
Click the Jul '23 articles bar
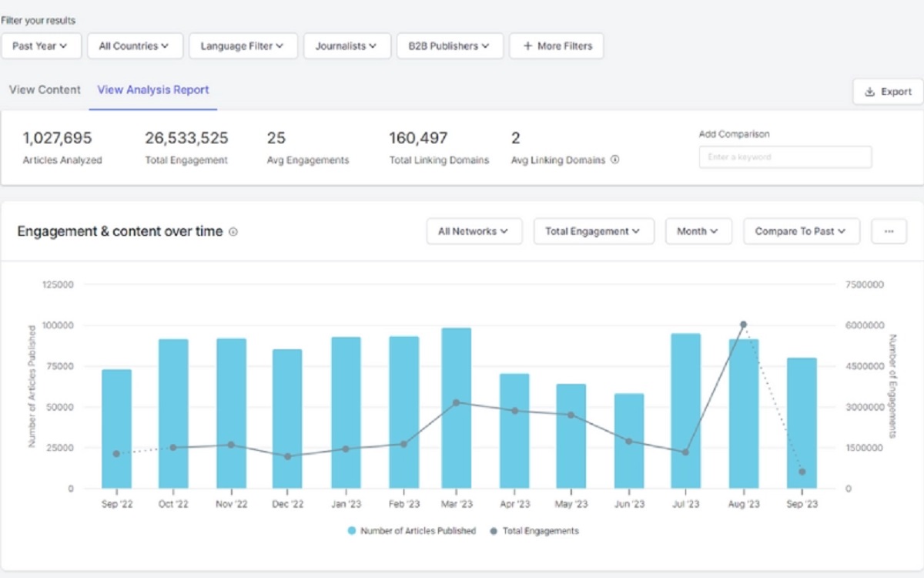pyautogui.click(x=686, y=411)
